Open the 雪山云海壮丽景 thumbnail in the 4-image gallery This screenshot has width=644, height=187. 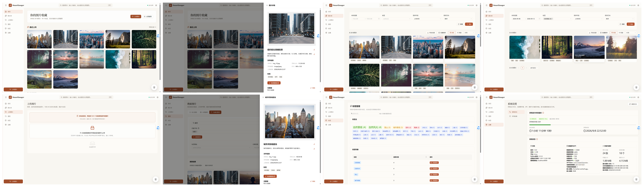coord(589,47)
